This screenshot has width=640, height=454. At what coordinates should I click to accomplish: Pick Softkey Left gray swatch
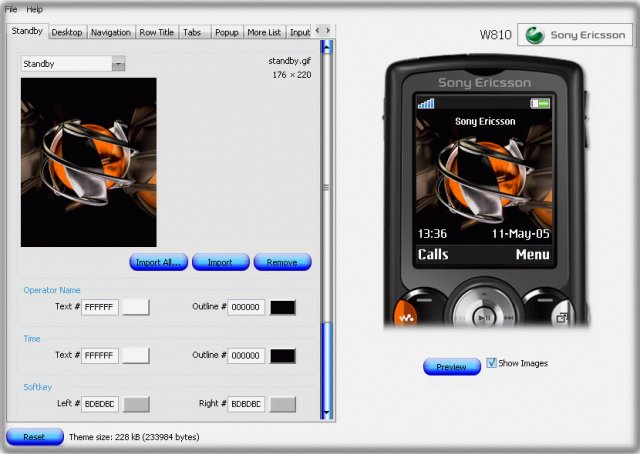(136, 404)
